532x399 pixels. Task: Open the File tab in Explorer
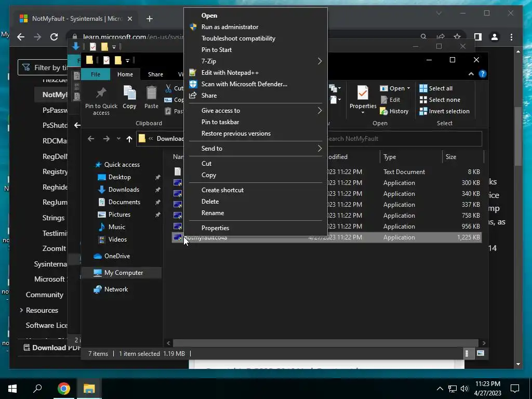point(96,74)
